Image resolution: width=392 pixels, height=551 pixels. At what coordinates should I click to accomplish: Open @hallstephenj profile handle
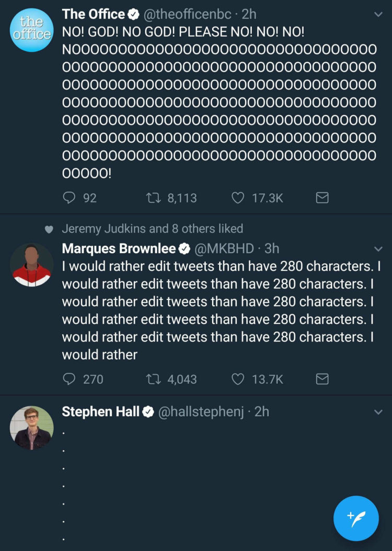[x=201, y=412]
